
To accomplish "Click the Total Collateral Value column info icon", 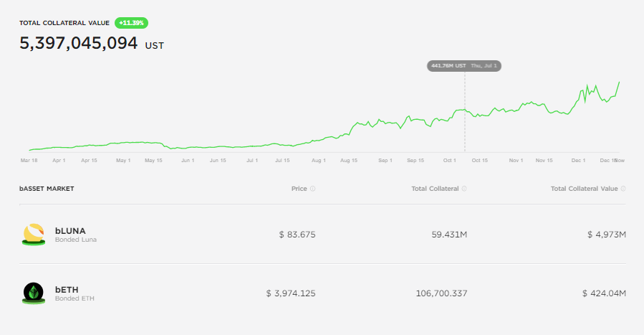I will [x=623, y=189].
